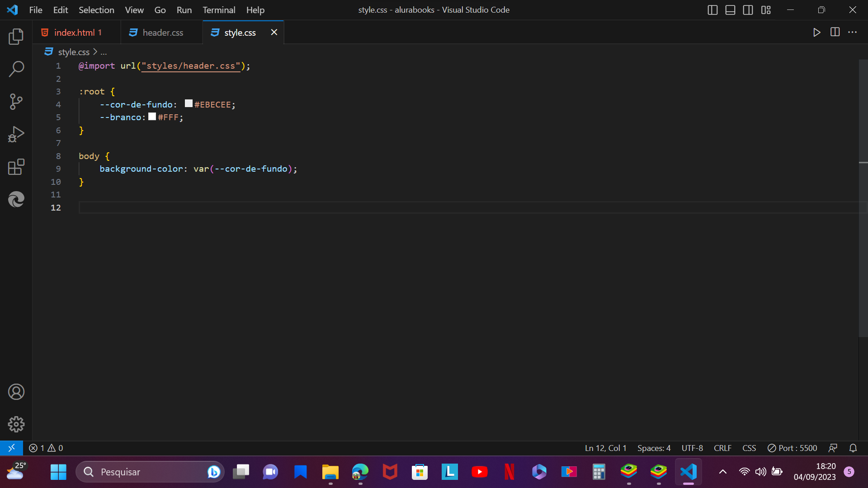The height and width of the screenshot is (488, 868).
Task: Open the Run menu
Action: 184,10
